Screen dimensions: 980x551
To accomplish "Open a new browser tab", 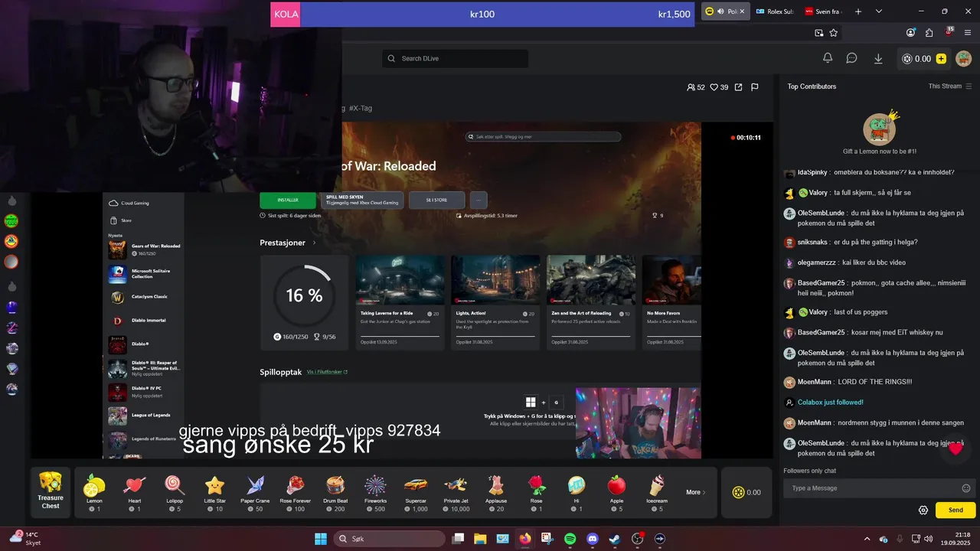I will [858, 11].
